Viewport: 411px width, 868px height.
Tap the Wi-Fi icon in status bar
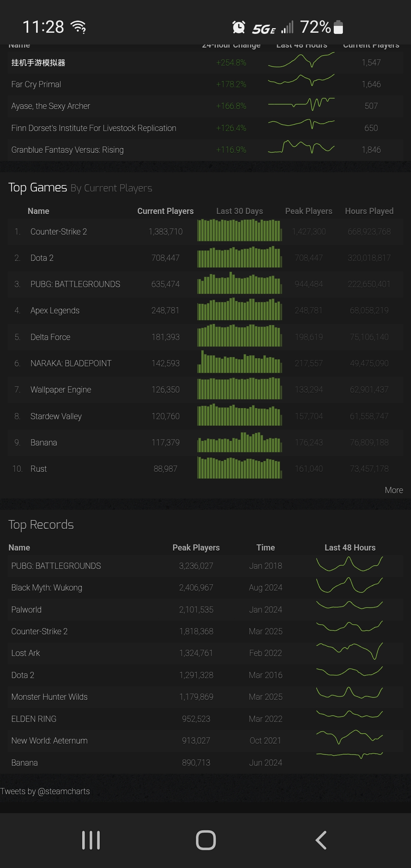[x=78, y=27]
